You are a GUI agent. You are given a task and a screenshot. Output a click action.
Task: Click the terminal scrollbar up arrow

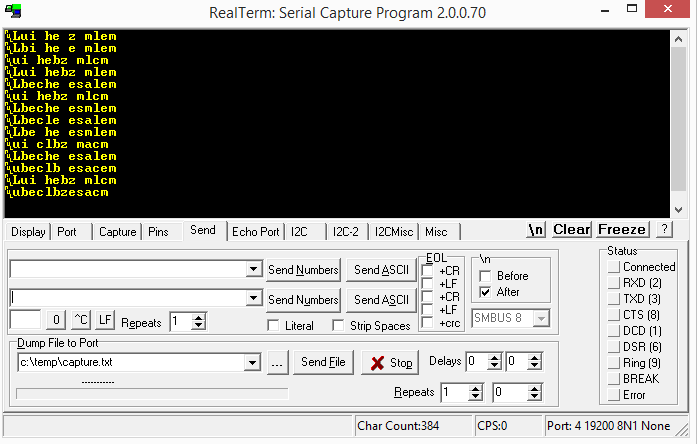pos(678,39)
